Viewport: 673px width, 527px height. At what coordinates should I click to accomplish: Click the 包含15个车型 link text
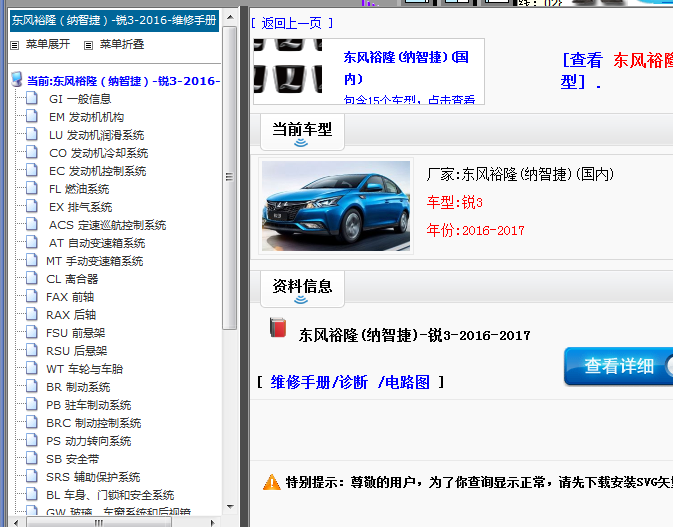(409, 100)
